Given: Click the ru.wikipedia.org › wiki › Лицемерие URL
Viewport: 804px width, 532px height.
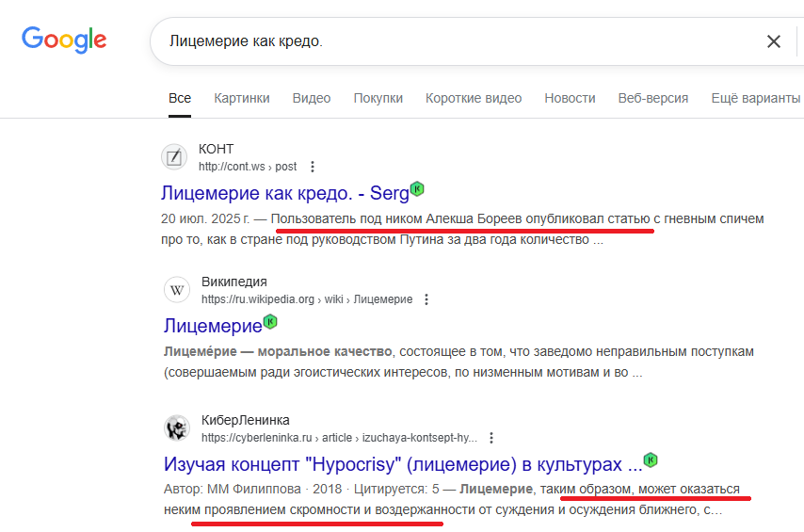Looking at the screenshot, I should [x=307, y=299].
